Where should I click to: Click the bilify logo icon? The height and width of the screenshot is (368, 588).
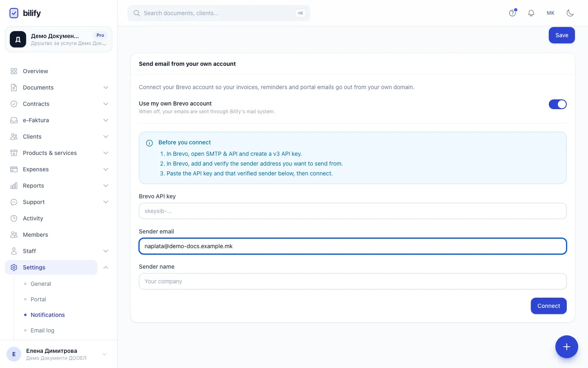[14, 13]
